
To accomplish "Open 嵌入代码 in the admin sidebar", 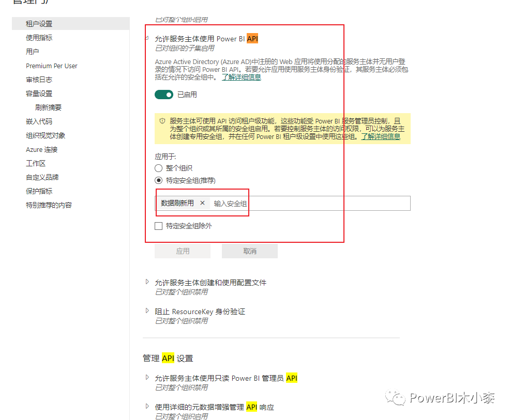I will pos(39,122).
